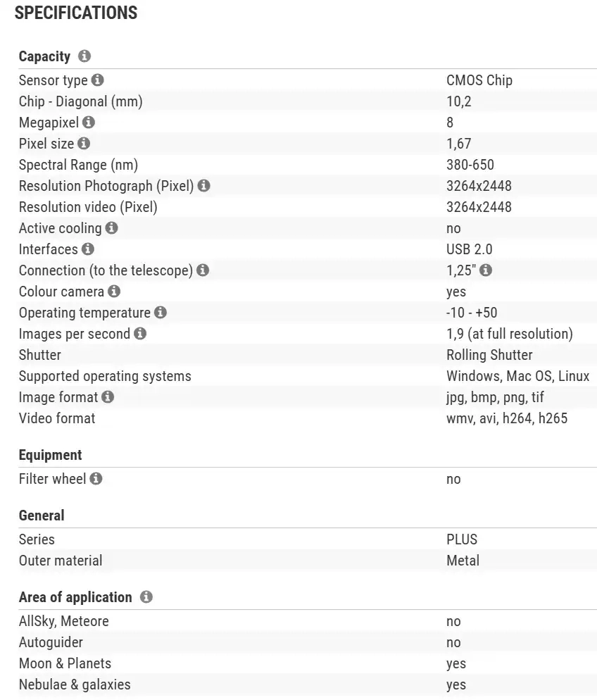This screenshot has width=597, height=700.
Task: Click the Interfaces info icon
Action: click(87, 249)
